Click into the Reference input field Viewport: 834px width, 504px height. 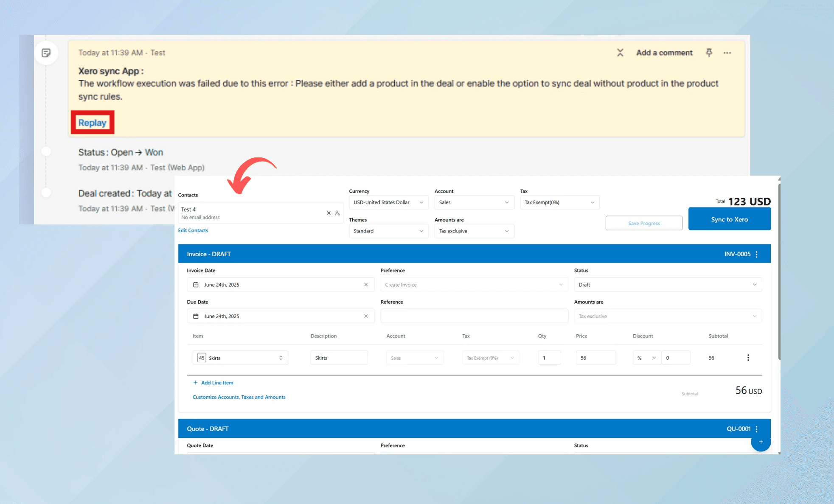click(474, 316)
